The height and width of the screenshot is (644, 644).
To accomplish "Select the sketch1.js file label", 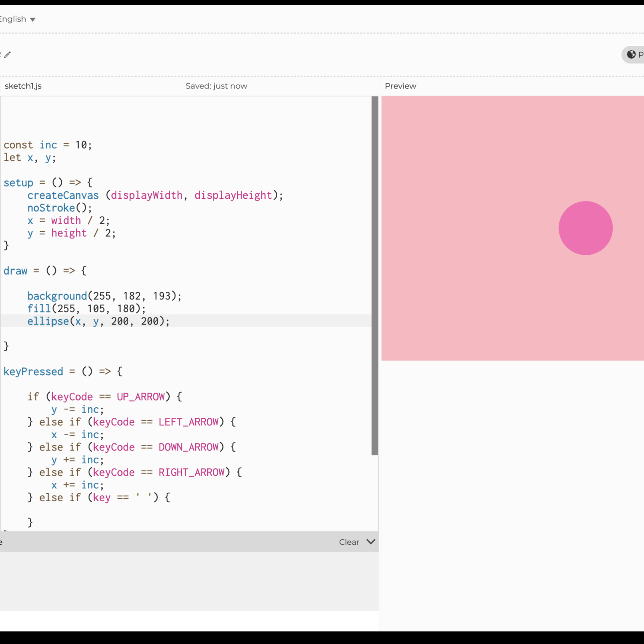I will tap(23, 86).
